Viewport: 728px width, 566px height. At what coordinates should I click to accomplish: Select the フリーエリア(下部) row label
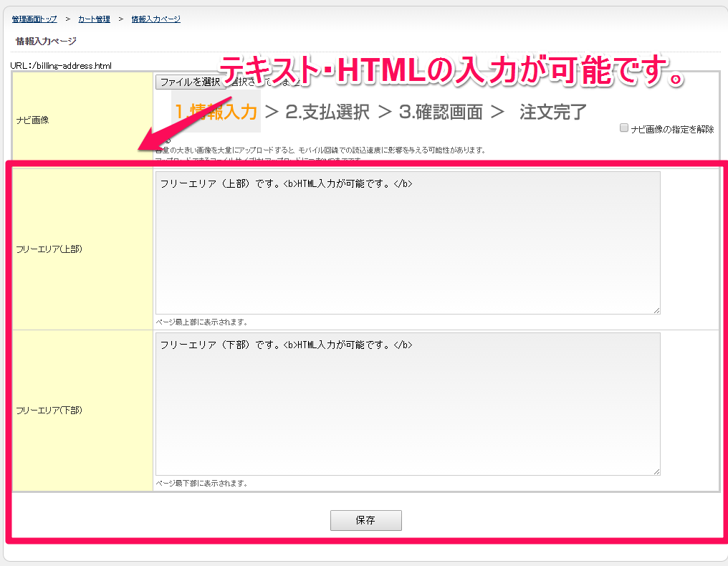(x=49, y=411)
